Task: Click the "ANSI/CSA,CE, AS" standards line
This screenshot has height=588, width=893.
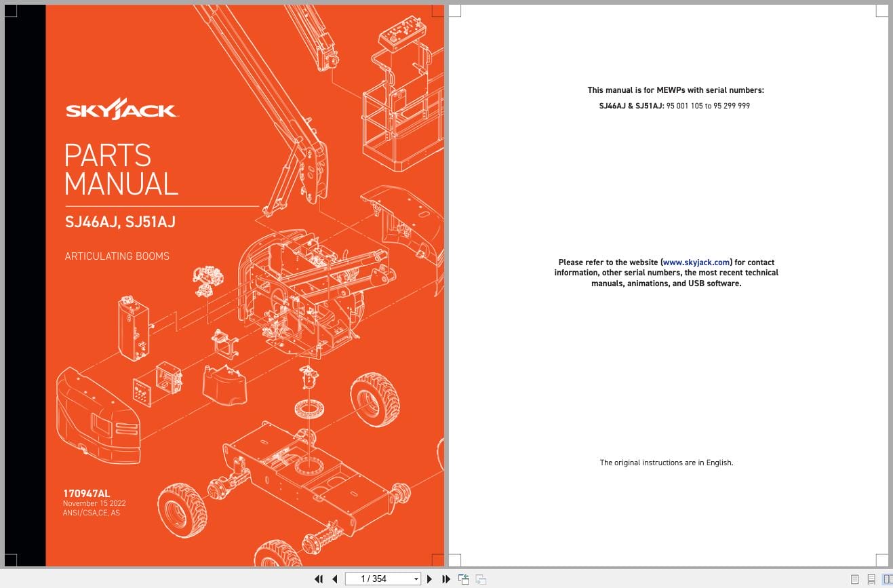Action: (92, 513)
